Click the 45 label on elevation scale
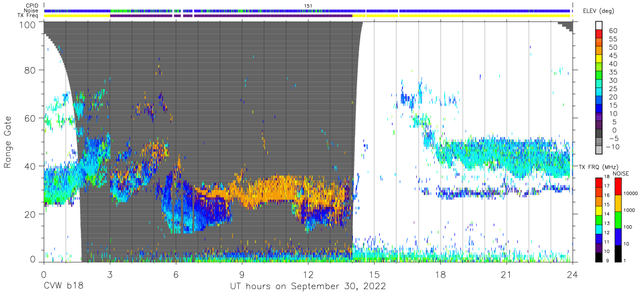Image resolution: width=644 pixels, height=297 pixels. tap(613, 56)
